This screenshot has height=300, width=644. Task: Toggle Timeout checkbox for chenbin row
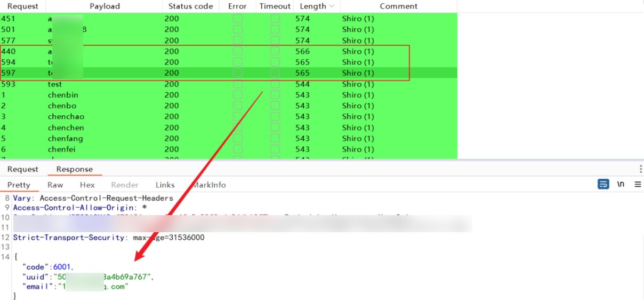[275, 95]
